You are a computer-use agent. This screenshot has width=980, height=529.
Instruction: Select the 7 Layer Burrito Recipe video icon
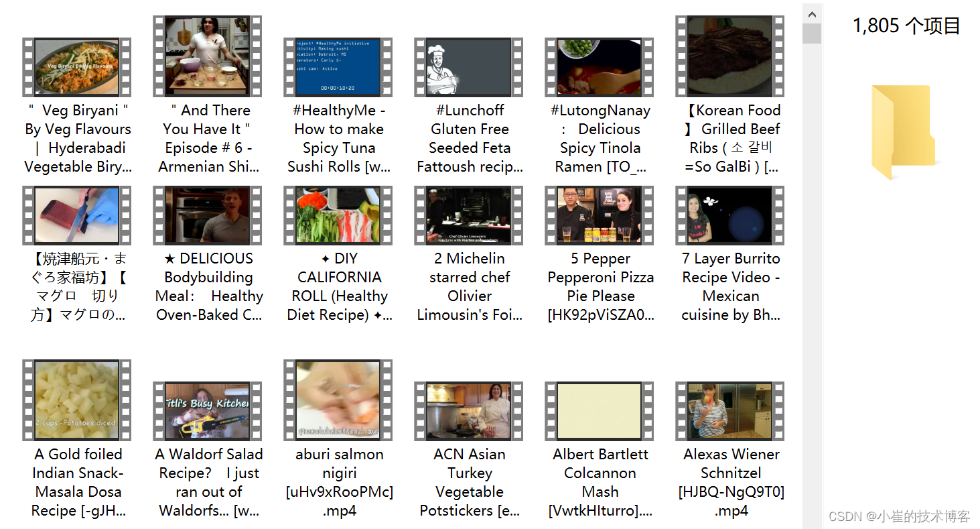[730, 215]
